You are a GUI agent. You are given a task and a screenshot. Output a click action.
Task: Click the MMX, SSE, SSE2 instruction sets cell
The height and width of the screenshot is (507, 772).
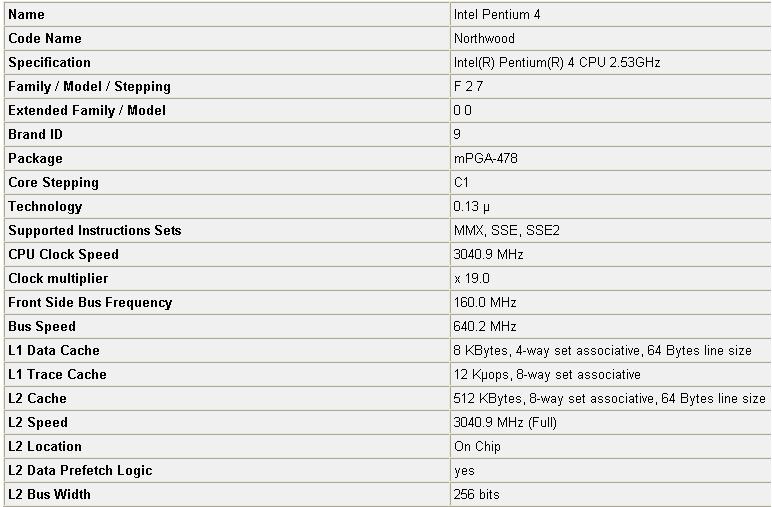[x=611, y=230]
